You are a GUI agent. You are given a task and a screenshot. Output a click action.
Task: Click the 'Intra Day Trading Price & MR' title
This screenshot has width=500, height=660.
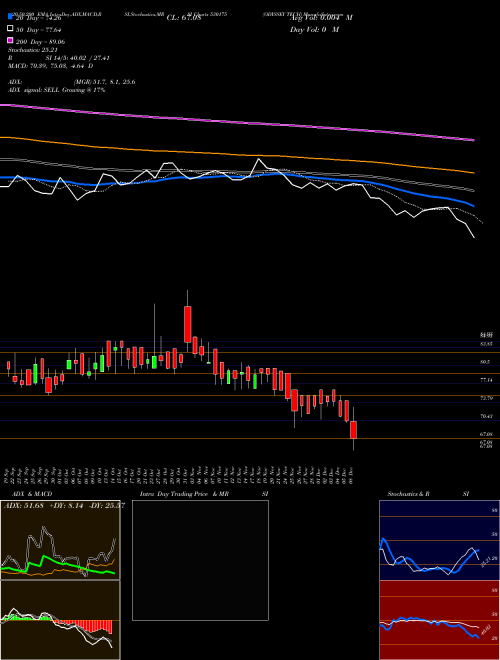tap(184, 494)
